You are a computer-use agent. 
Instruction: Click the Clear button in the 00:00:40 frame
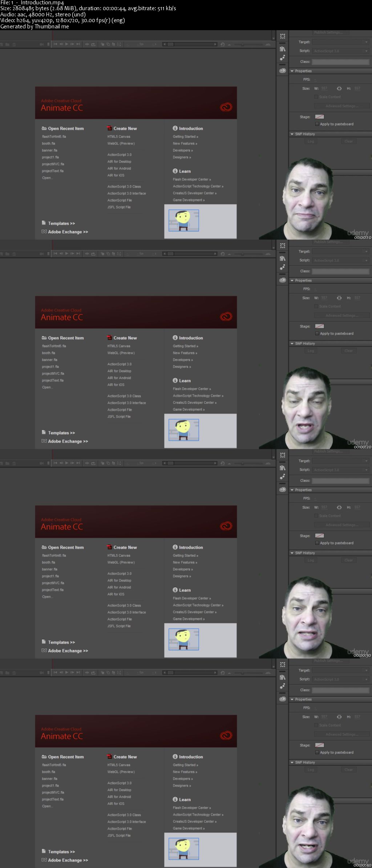click(x=348, y=769)
